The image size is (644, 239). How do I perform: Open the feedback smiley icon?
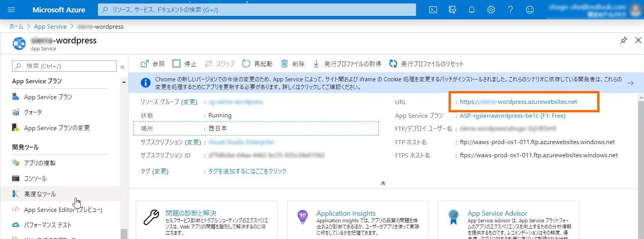pos(530,10)
